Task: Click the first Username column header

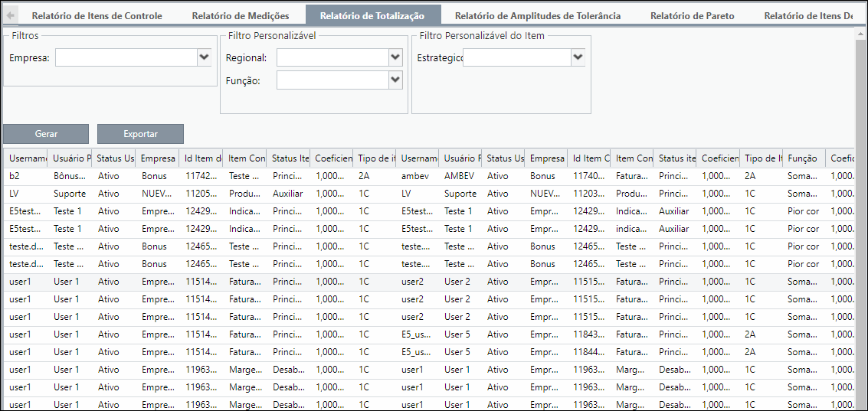Action: (27, 158)
